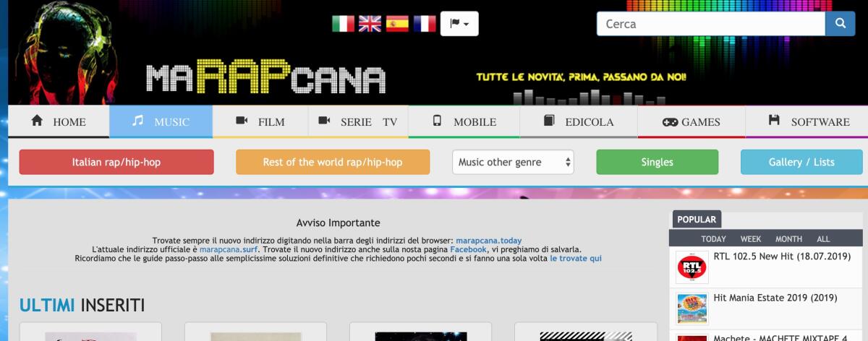The width and height of the screenshot is (868, 341).
Task: Open the SOFTWARE section
Action: coord(809,121)
